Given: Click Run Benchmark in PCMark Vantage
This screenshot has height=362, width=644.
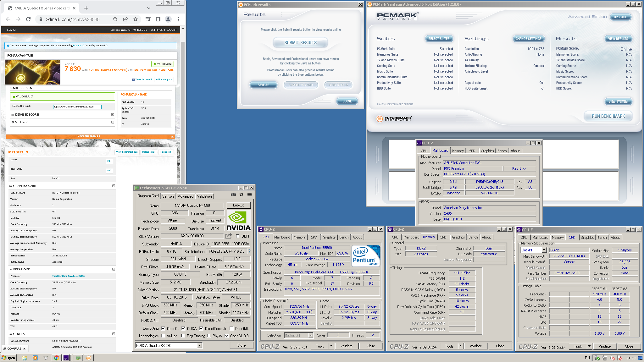Looking at the screenshot, I should click(608, 116).
